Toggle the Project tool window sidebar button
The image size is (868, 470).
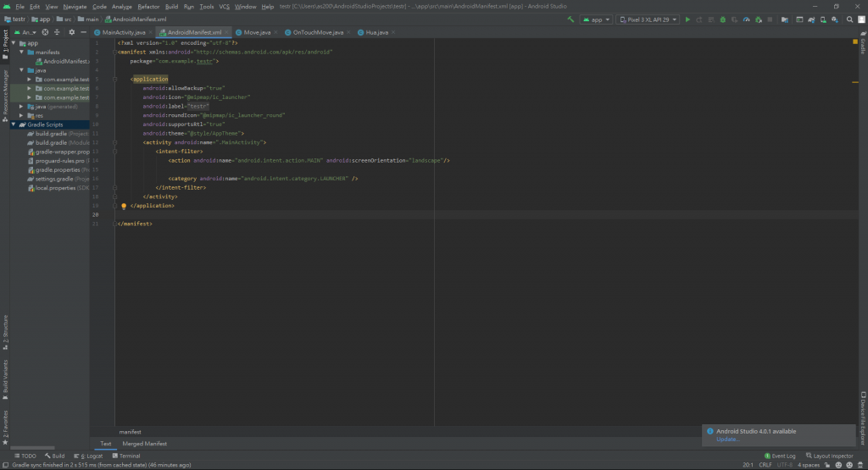pos(4,44)
